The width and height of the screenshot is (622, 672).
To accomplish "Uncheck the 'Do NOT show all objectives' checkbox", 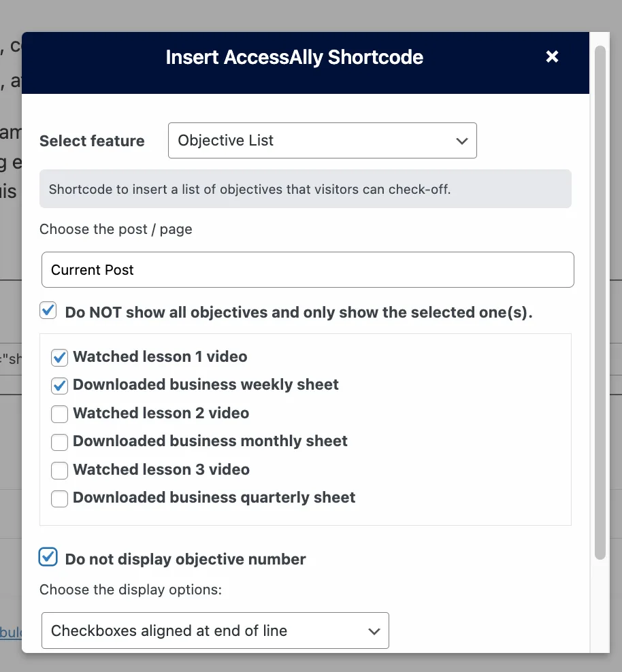I will coord(48,312).
